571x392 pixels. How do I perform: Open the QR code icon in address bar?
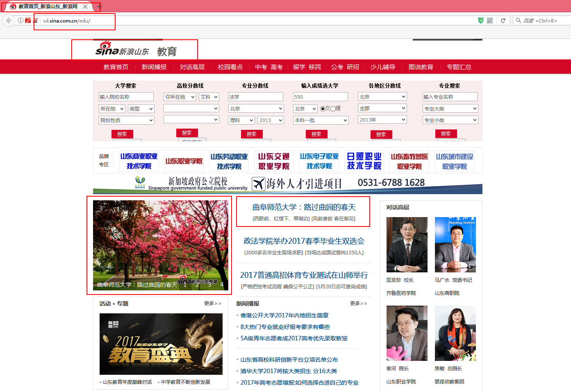tap(490, 20)
